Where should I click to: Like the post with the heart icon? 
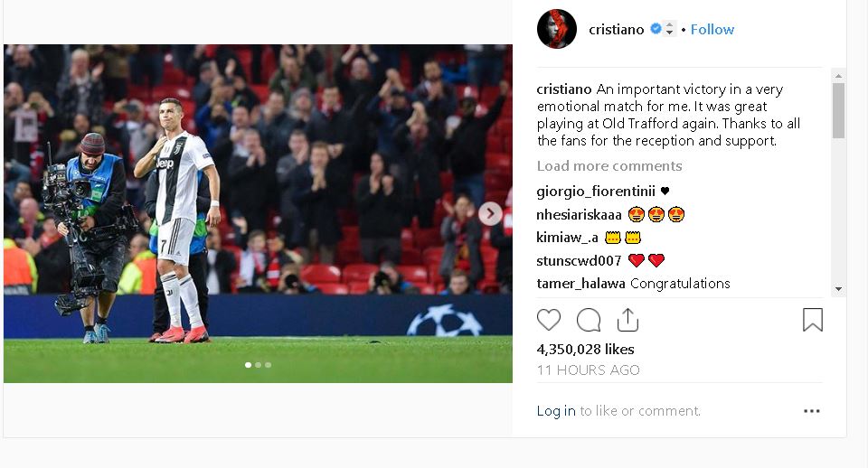[549, 320]
